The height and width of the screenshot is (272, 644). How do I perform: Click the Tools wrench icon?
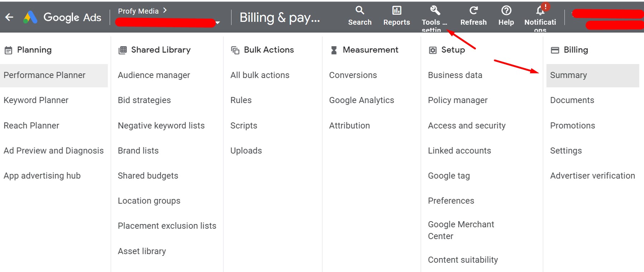435,10
